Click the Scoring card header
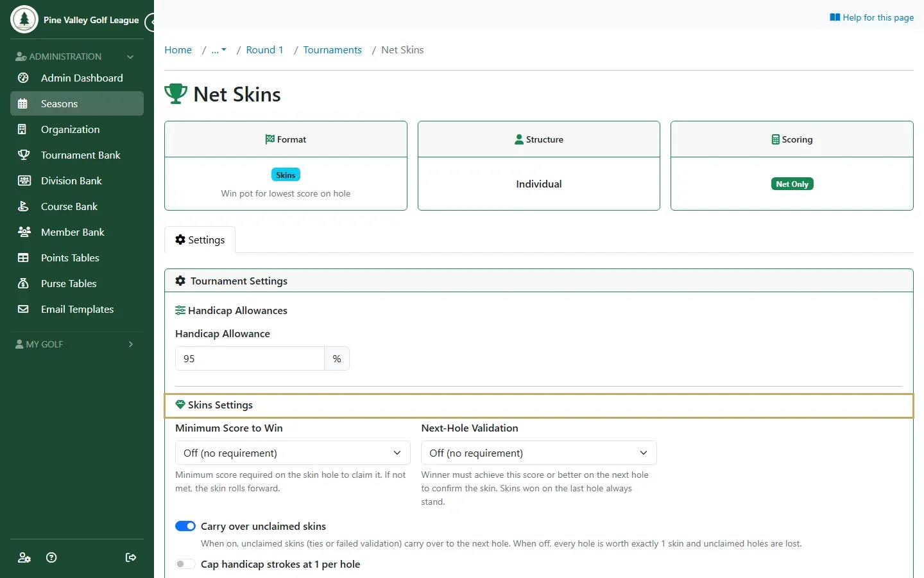 tap(792, 139)
